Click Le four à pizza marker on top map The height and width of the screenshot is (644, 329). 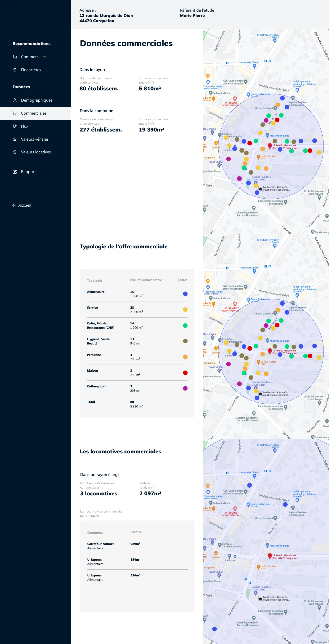coord(259,157)
